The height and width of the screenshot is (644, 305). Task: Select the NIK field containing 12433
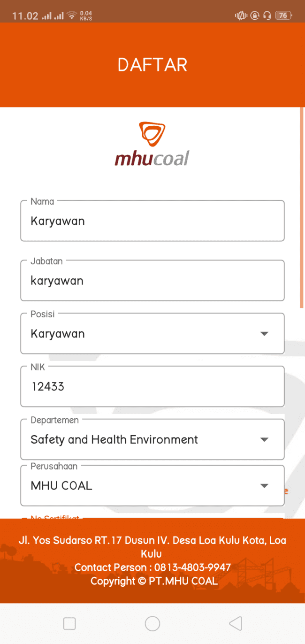[x=152, y=387]
